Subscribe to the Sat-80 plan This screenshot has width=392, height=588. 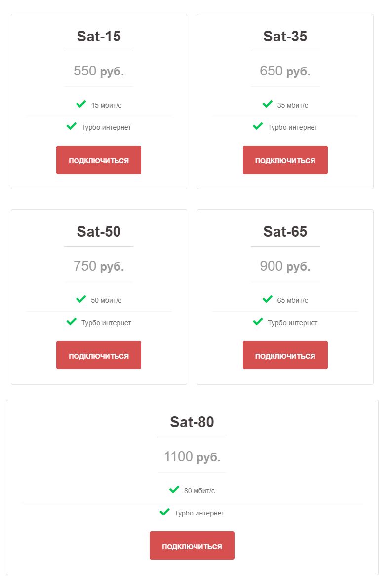pos(192,546)
